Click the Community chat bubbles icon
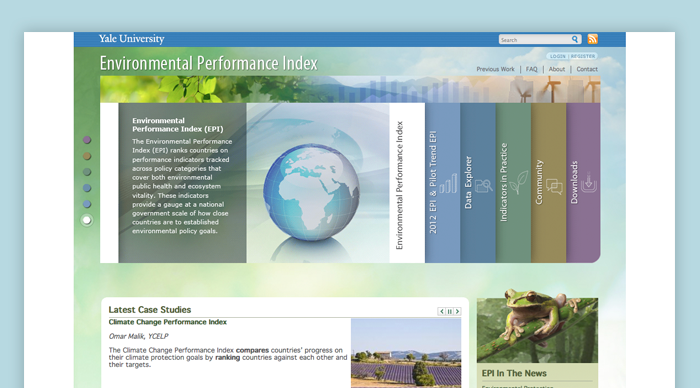Image resolution: width=700 pixels, height=388 pixels. tap(554, 186)
